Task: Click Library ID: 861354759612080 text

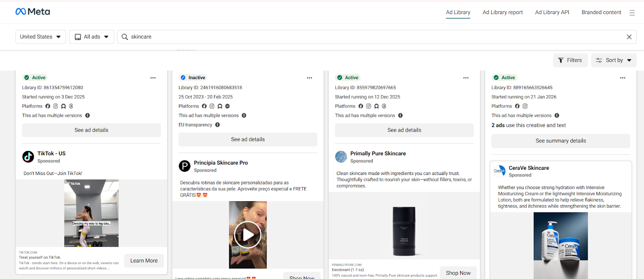Action: pos(52,87)
